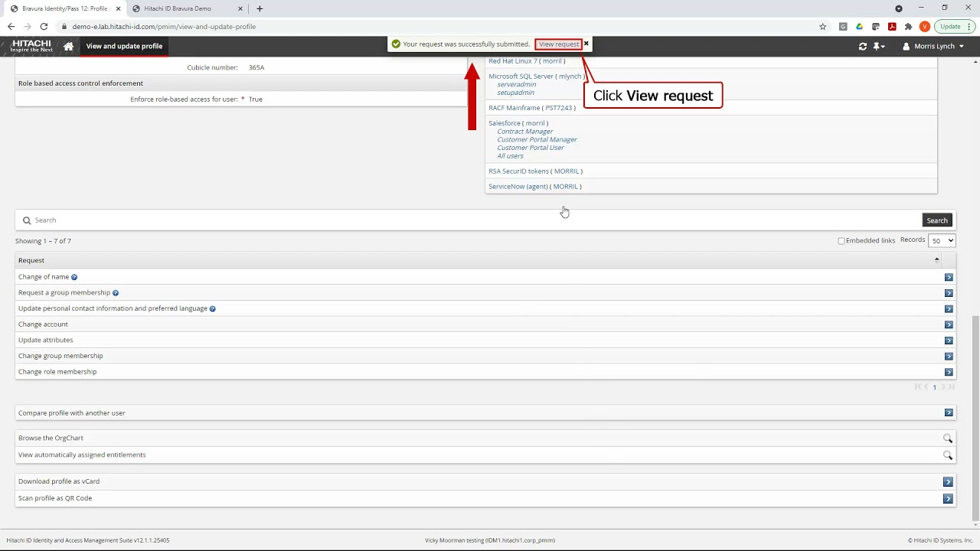Click Red Hat Linux 7 account link
This screenshot has height=551, width=980.
[x=527, y=61]
